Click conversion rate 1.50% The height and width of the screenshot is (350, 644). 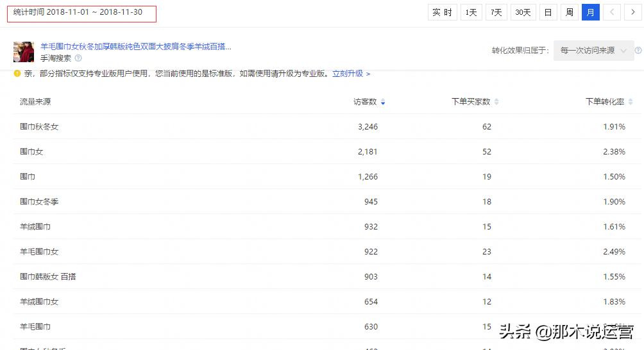tap(614, 177)
